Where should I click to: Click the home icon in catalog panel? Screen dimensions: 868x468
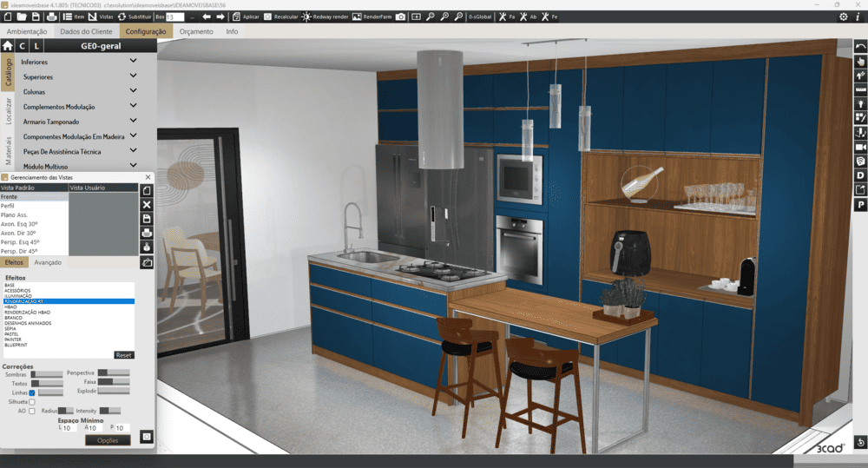8,46
